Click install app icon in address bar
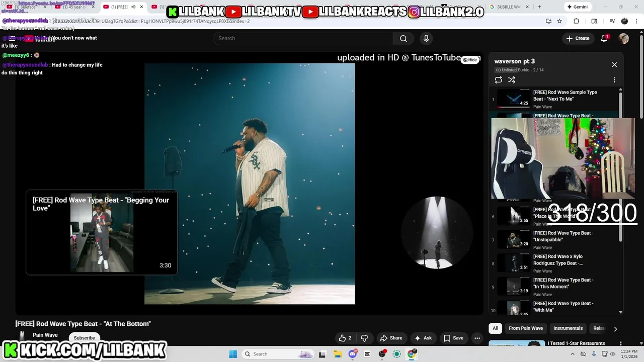The width and height of the screenshot is (644, 362). point(548,21)
